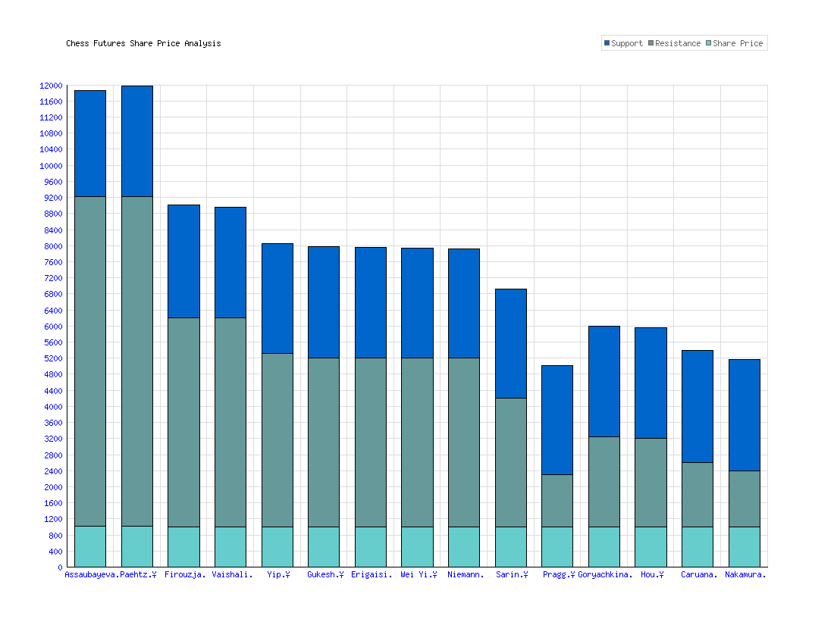Click Wei Yi's blue Support bar segment
The height and width of the screenshot is (644, 834).
[418, 303]
